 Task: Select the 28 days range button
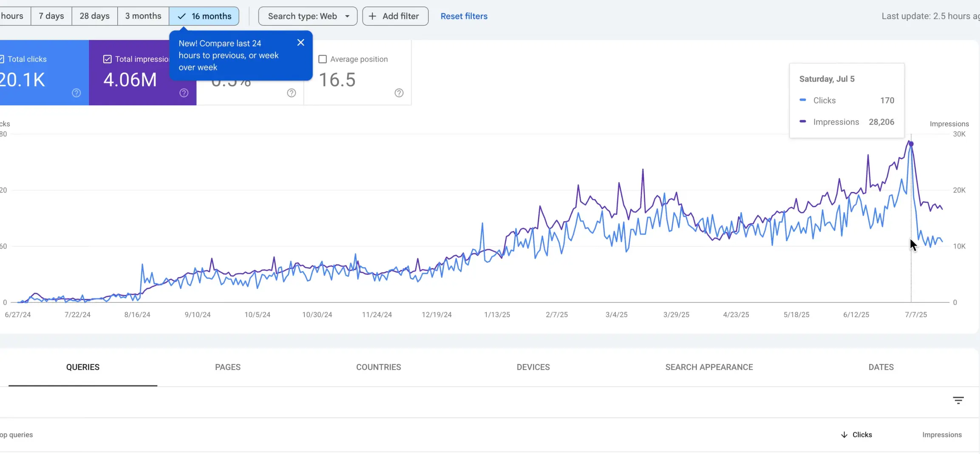[94, 16]
